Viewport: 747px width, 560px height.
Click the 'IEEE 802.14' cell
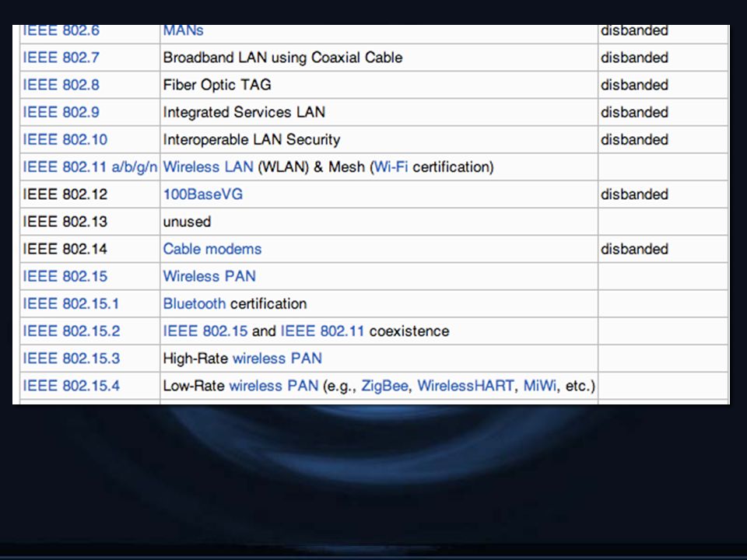click(90, 249)
